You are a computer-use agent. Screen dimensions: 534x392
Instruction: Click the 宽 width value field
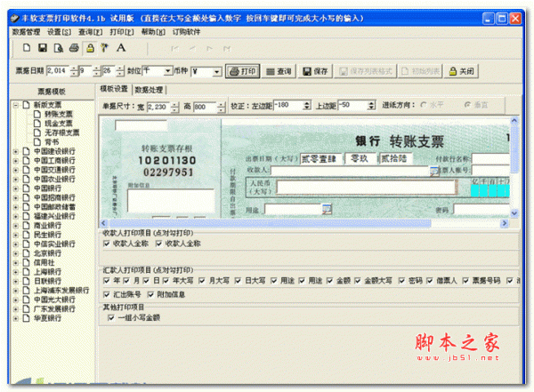coord(158,107)
